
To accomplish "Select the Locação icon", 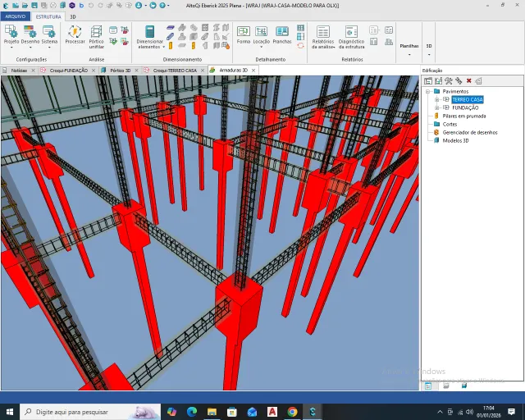I will (261, 32).
